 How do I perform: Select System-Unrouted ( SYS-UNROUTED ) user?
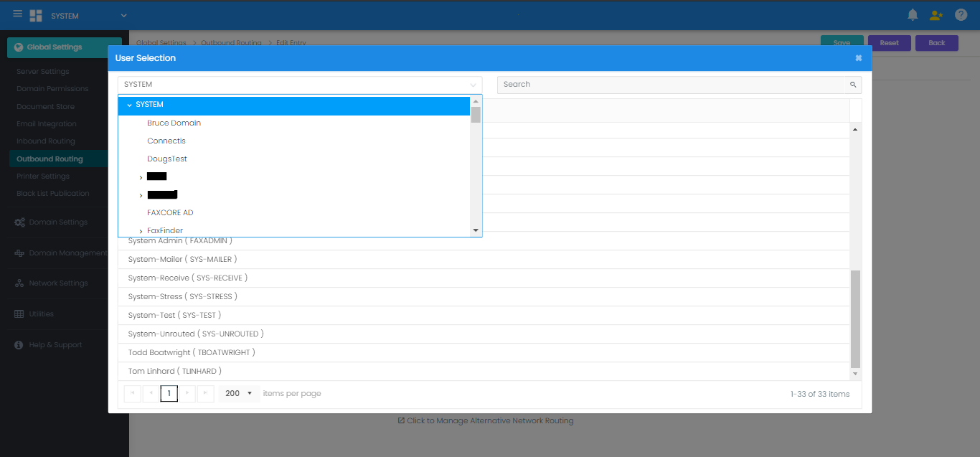tap(484, 334)
